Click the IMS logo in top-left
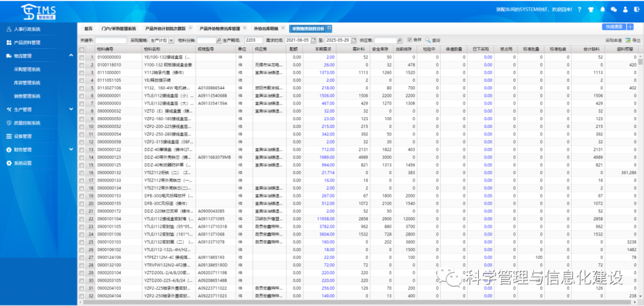Image resolution: width=644 pixels, height=306 pixels. point(38,11)
